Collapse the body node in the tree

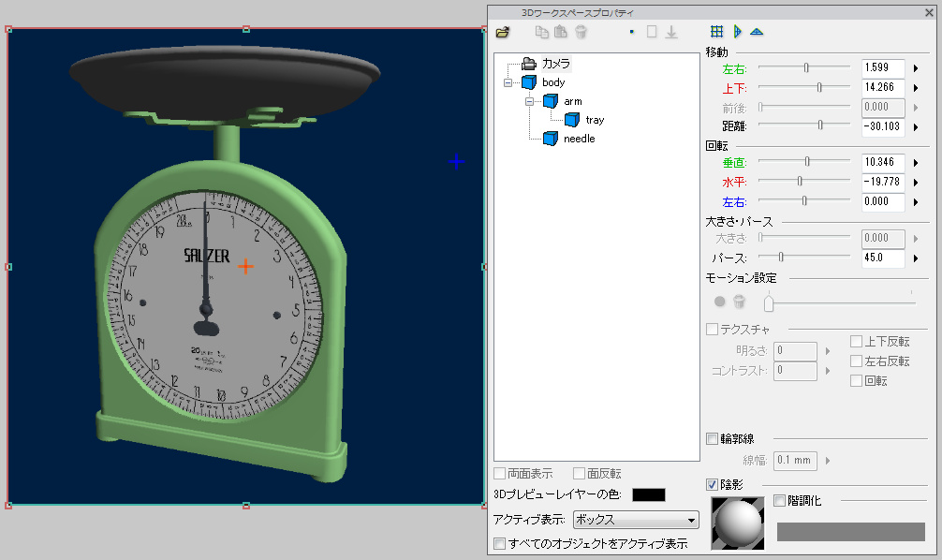(508, 82)
